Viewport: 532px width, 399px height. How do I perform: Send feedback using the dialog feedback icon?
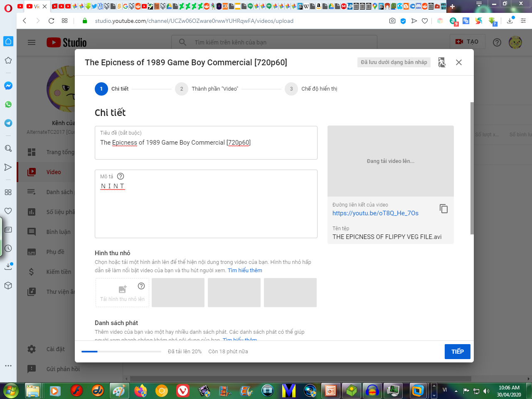tap(442, 62)
